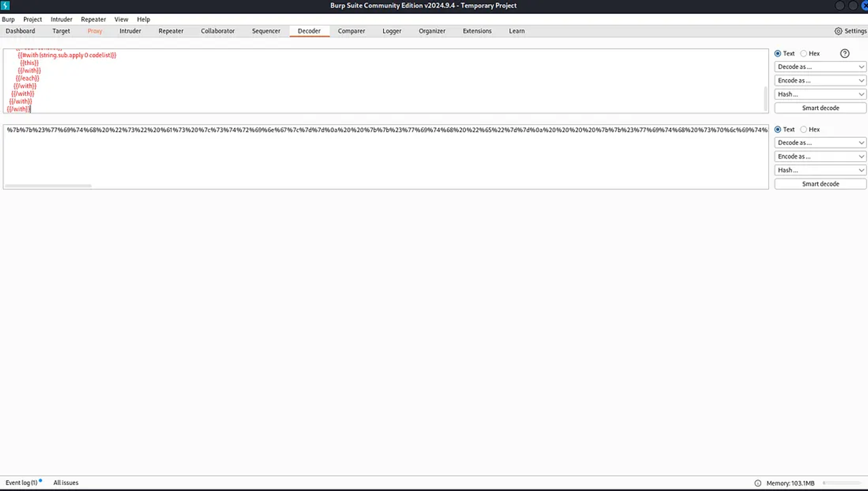This screenshot has width=868, height=491.
Task: Select Text radio for the second decoder pane
Action: pyautogui.click(x=778, y=129)
